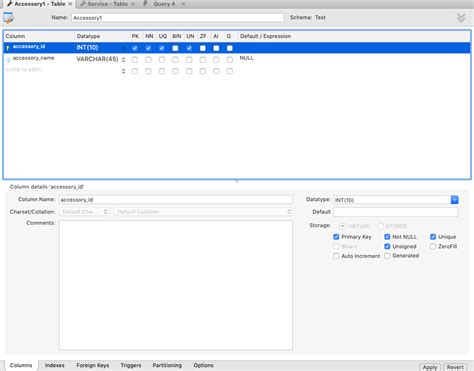This screenshot has height=371, width=474.
Task: Click into the Comments text area
Action: 176,285
